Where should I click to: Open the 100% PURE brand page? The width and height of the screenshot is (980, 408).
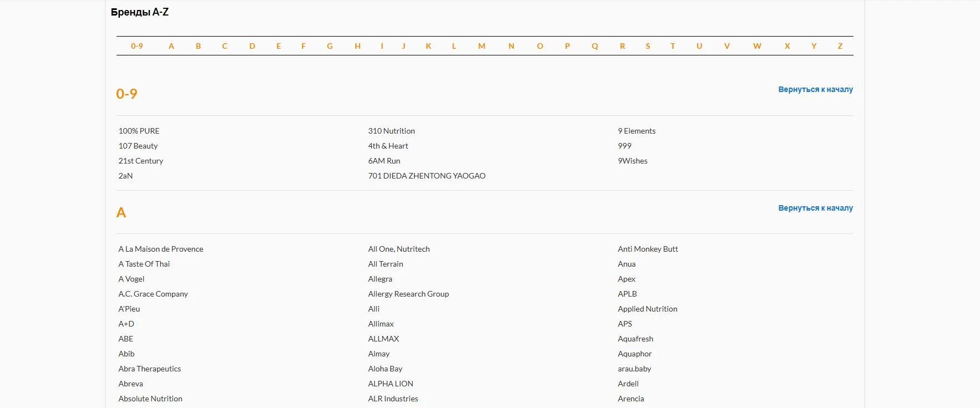pos(139,131)
